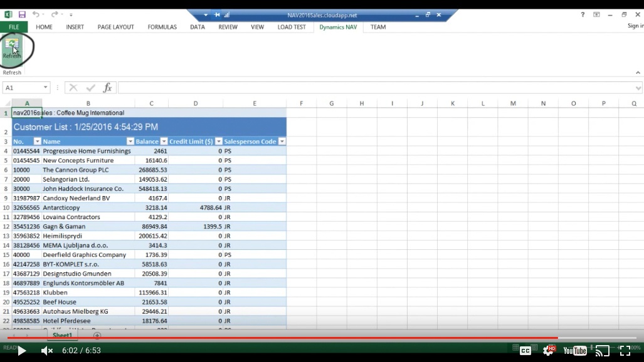The height and width of the screenshot is (362, 644).
Task: Open the video on YouTube via logo
Action: 575,351
